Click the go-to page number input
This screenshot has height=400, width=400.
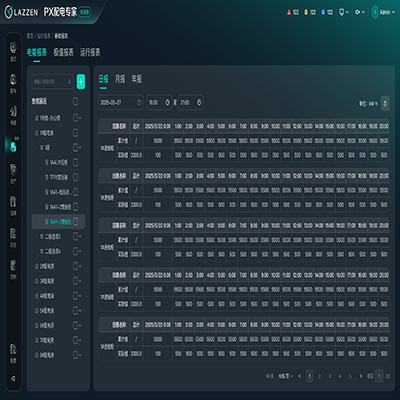379,376
